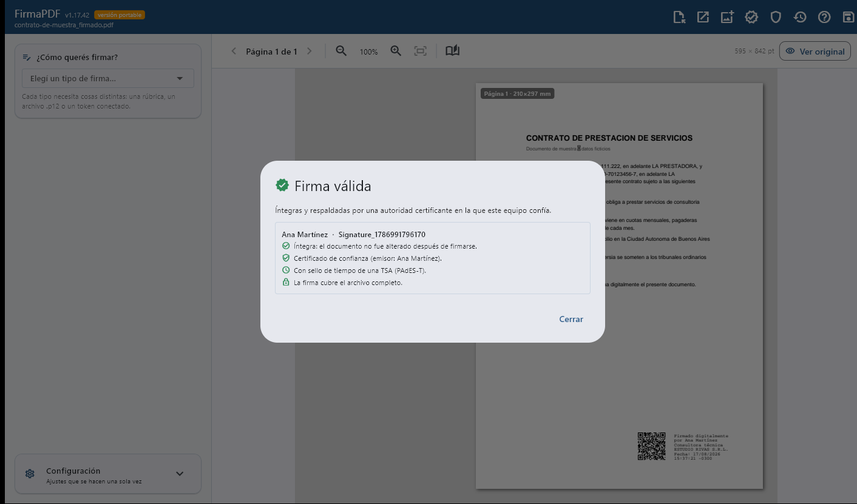Click the '595 × 842 pt' size label

click(754, 52)
